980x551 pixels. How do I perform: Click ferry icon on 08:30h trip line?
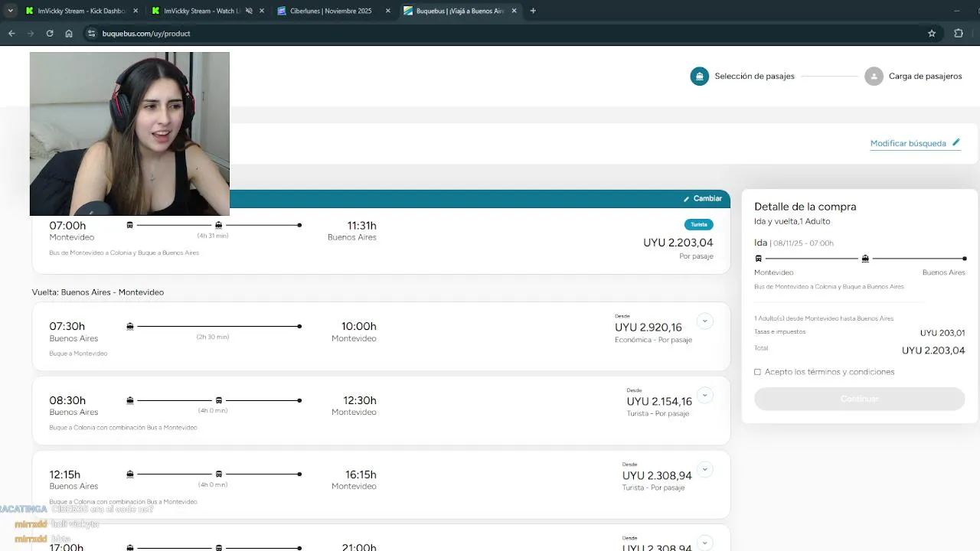point(130,400)
